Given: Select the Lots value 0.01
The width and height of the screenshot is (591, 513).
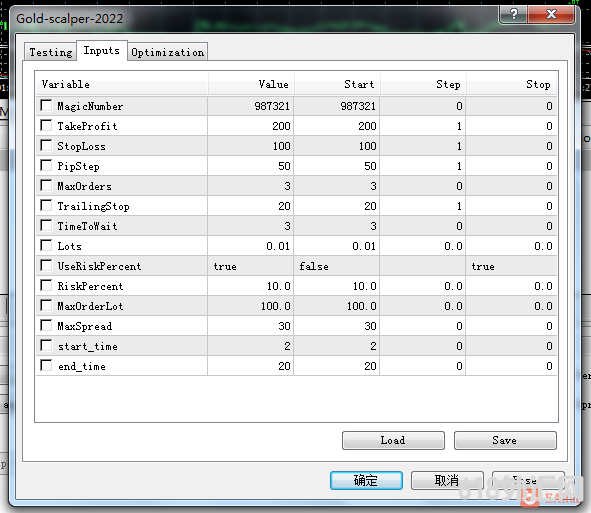Looking at the screenshot, I should (x=251, y=246).
